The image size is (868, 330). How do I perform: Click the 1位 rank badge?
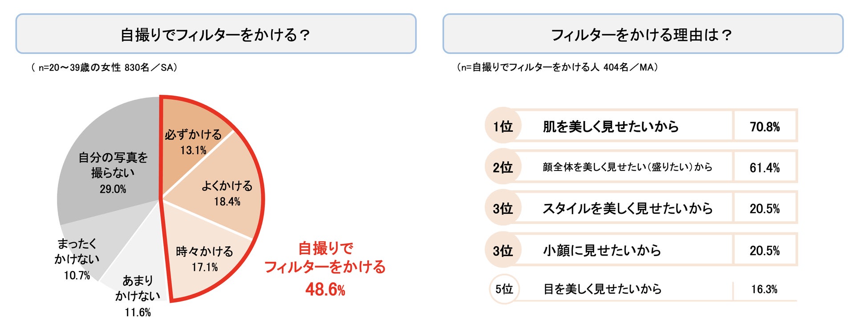pyautogui.click(x=503, y=126)
